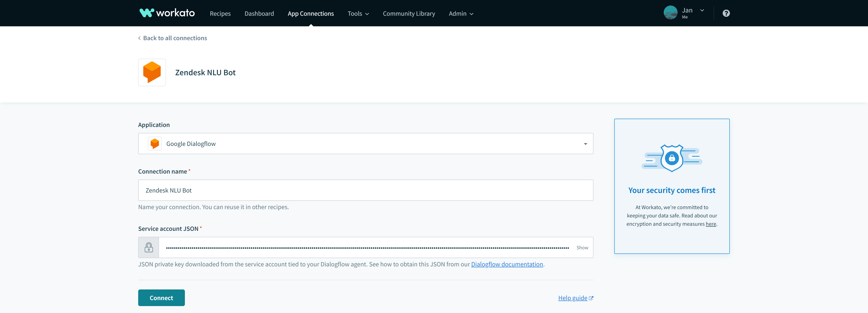Click the Dialogflow icon in Application field
The image size is (868, 313).
click(x=155, y=144)
